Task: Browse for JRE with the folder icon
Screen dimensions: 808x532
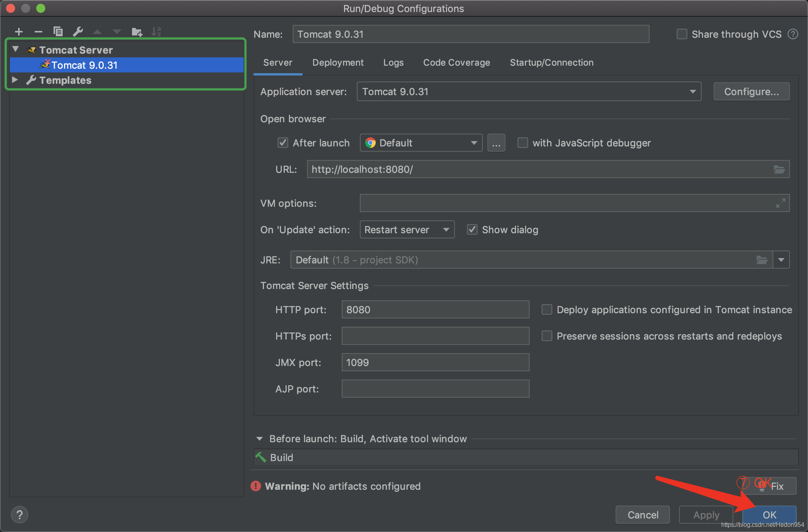Action: coord(762,260)
